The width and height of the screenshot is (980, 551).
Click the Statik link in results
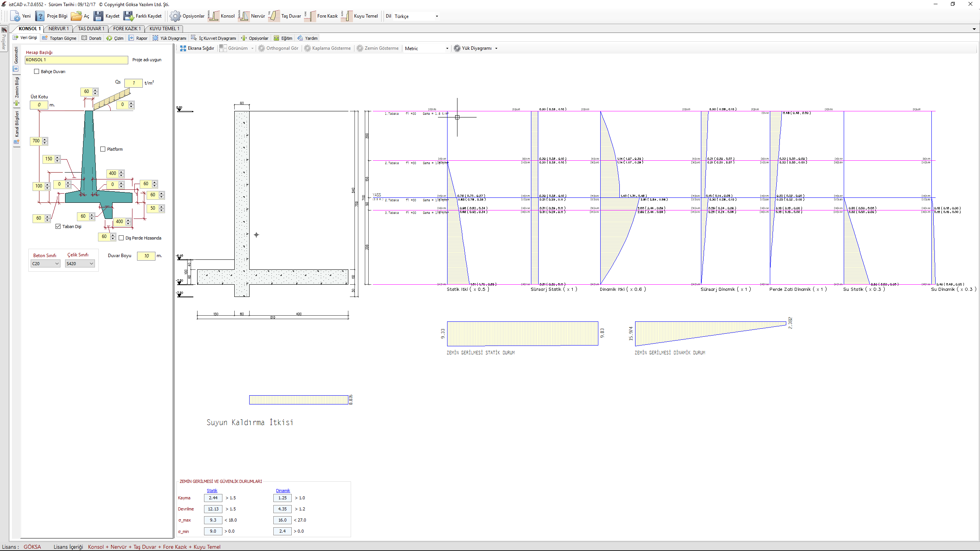point(212,491)
